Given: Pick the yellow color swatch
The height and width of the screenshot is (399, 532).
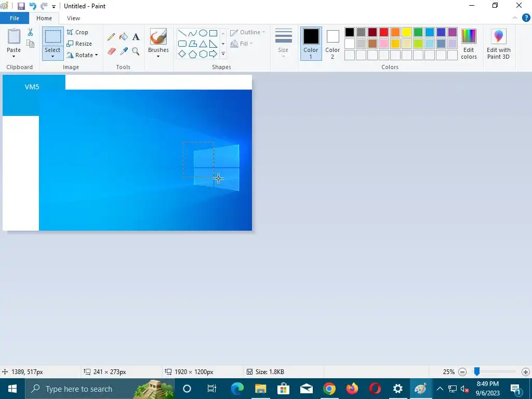Looking at the screenshot, I should pos(406,32).
